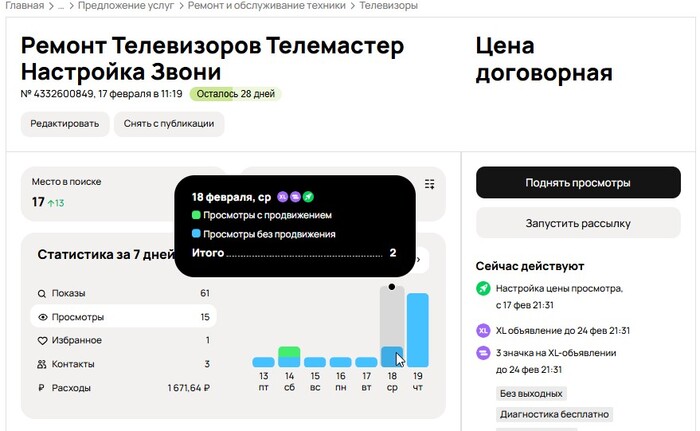Click the heart icon beside Избранное
The height and width of the screenshot is (431, 700).
(42, 340)
